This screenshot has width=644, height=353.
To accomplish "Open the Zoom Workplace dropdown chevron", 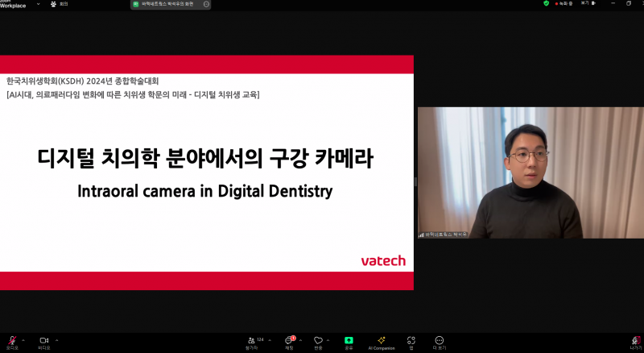I will tap(38, 4).
